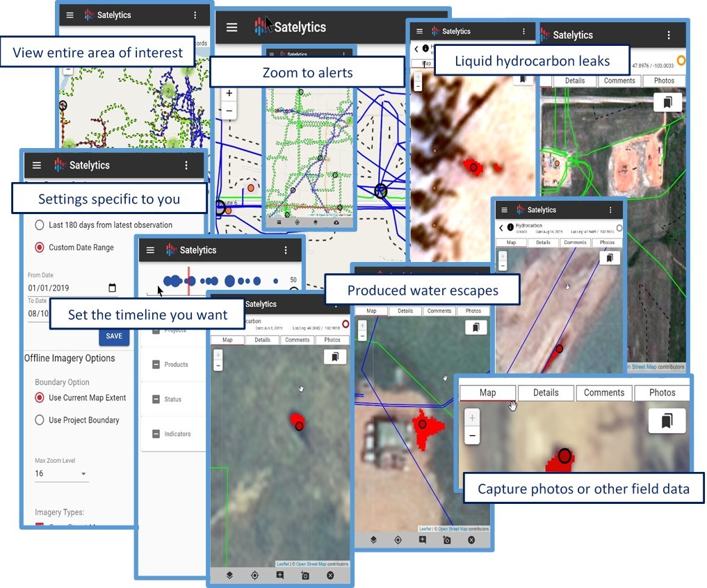Click red leak marker in produced water map
707x588 pixels.
[423, 424]
